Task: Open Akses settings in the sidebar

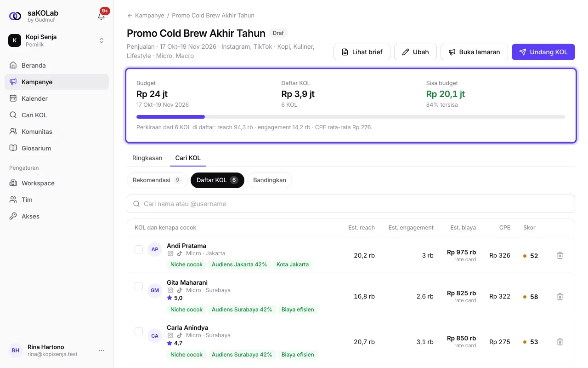Action: coord(57,216)
